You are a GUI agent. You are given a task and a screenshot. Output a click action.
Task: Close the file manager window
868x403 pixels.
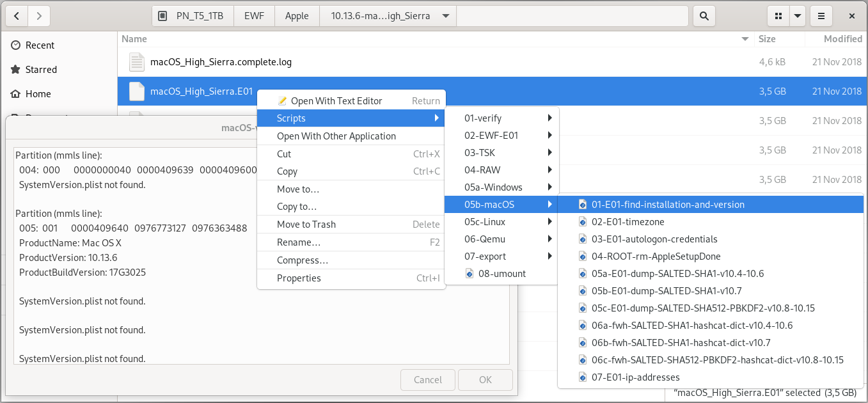pos(851,16)
